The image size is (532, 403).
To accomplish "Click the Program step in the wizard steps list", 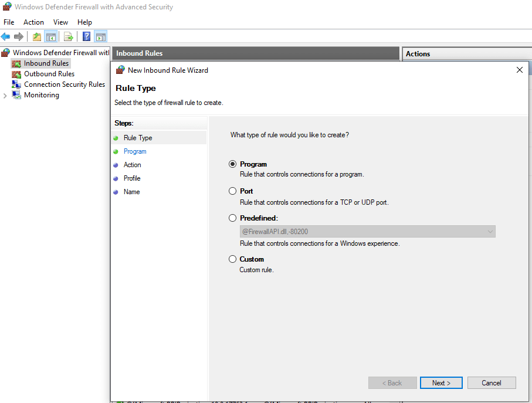I will [x=135, y=151].
